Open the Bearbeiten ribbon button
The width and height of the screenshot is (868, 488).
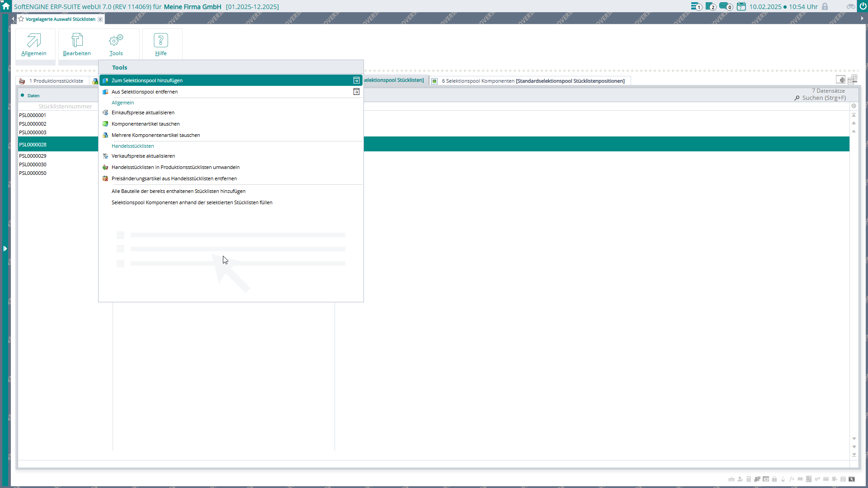(77, 44)
